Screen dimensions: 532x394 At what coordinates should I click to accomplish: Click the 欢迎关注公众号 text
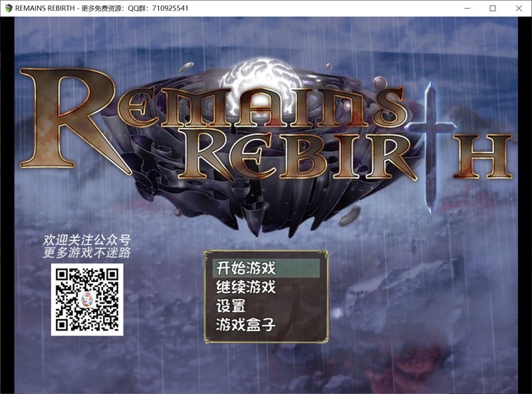coord(87,239)
